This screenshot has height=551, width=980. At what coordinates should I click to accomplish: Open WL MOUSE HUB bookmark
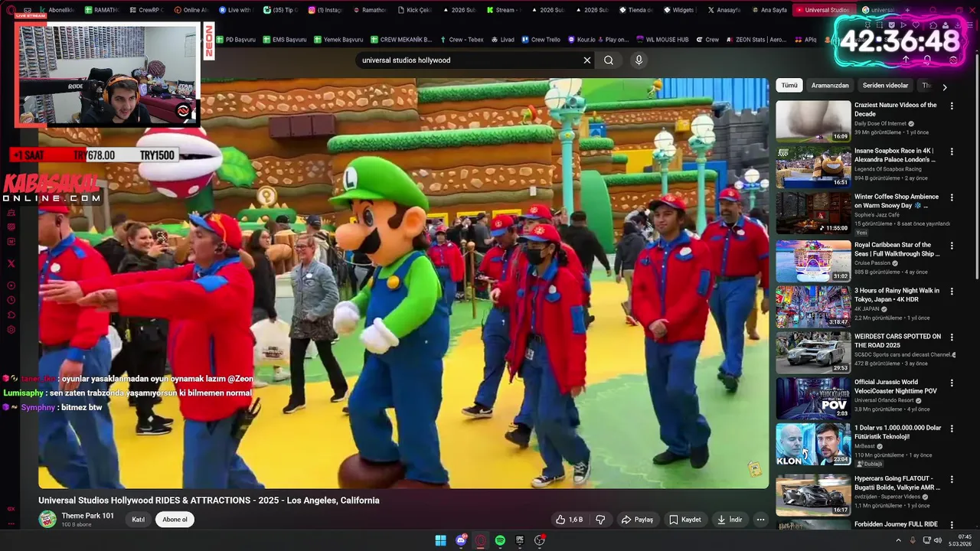661,40
